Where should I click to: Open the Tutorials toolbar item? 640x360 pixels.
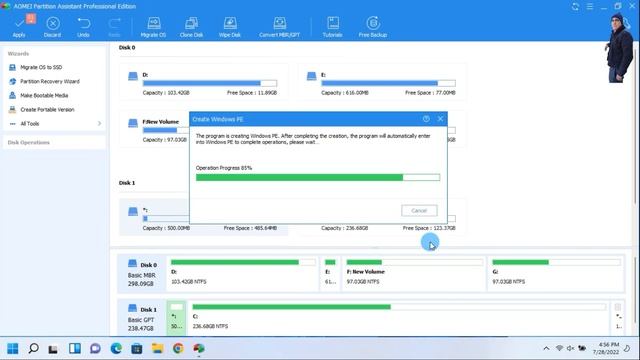click(x=332, y=27)
